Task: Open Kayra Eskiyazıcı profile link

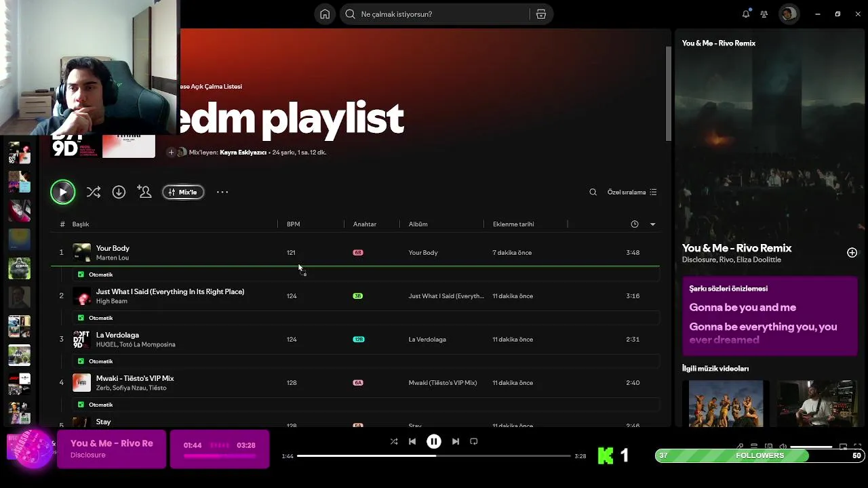Action: (x=243, y=152)
